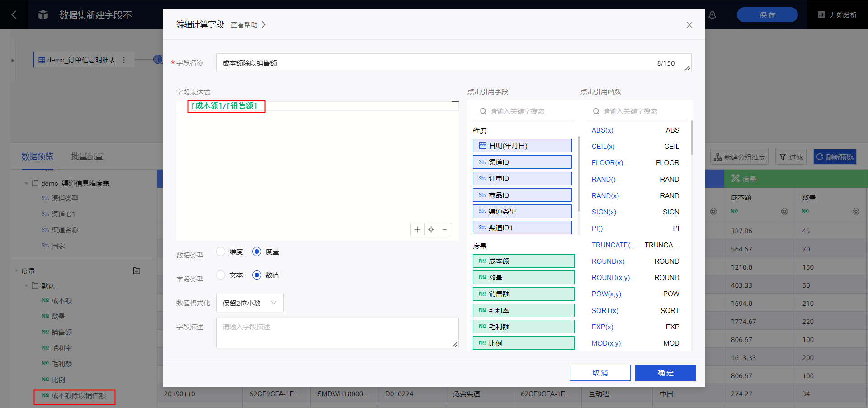Screen dimensions: 868x408
Task: Open the 保留2位小数 format dropdown
Action: point(250,303)
